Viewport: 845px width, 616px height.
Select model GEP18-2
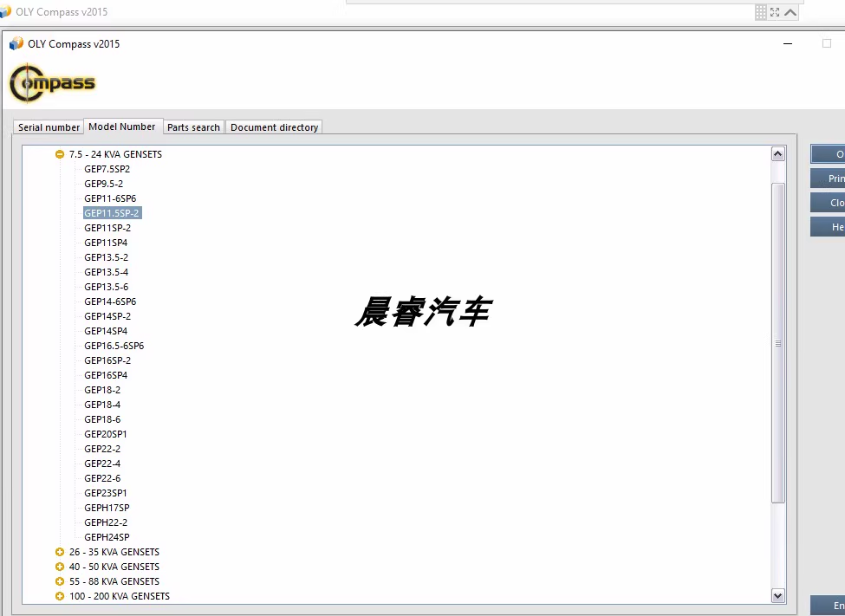(x=102, y=390)
